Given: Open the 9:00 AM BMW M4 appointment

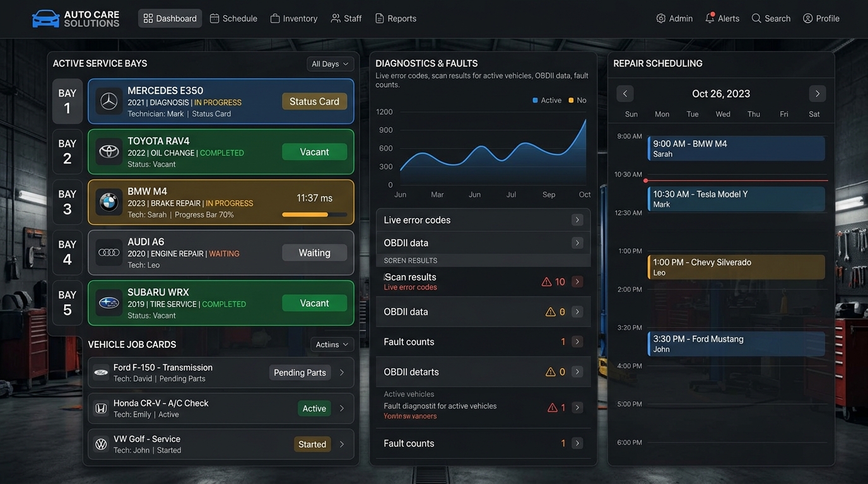Looking at the screenshot, I should (736, 149).
